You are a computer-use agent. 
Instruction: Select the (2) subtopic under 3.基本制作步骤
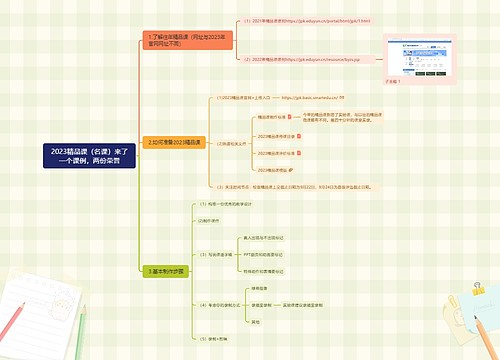[208, 221]
